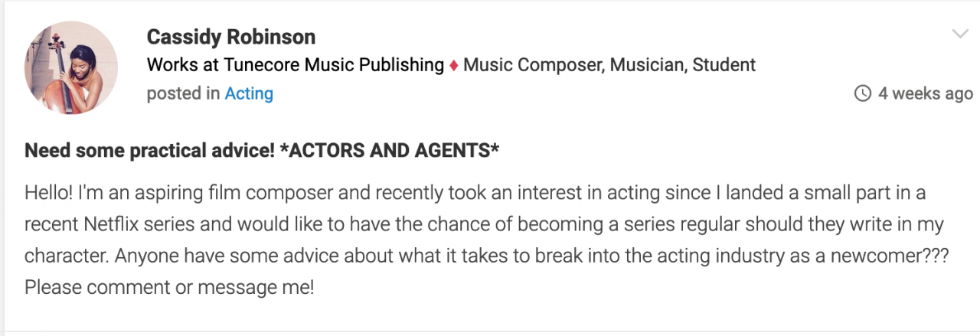
Task: Click the "recent Netflix series" text line
Action: pos(484,225)
